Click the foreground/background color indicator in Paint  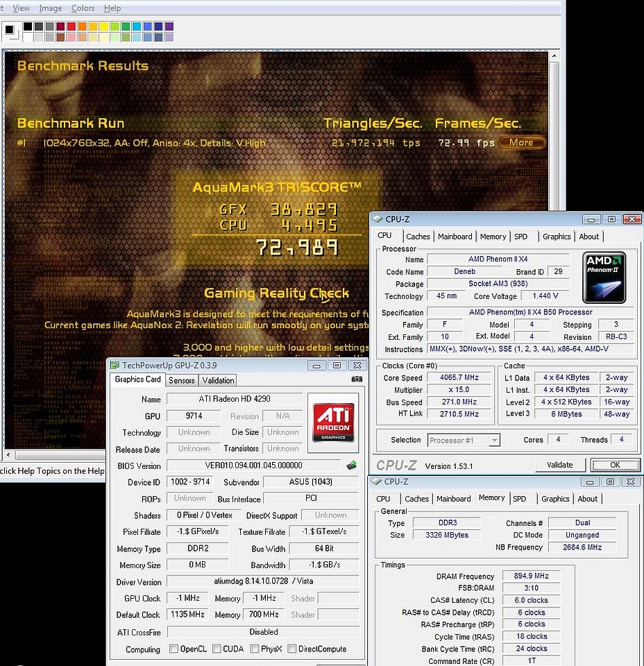pos(10,30)
